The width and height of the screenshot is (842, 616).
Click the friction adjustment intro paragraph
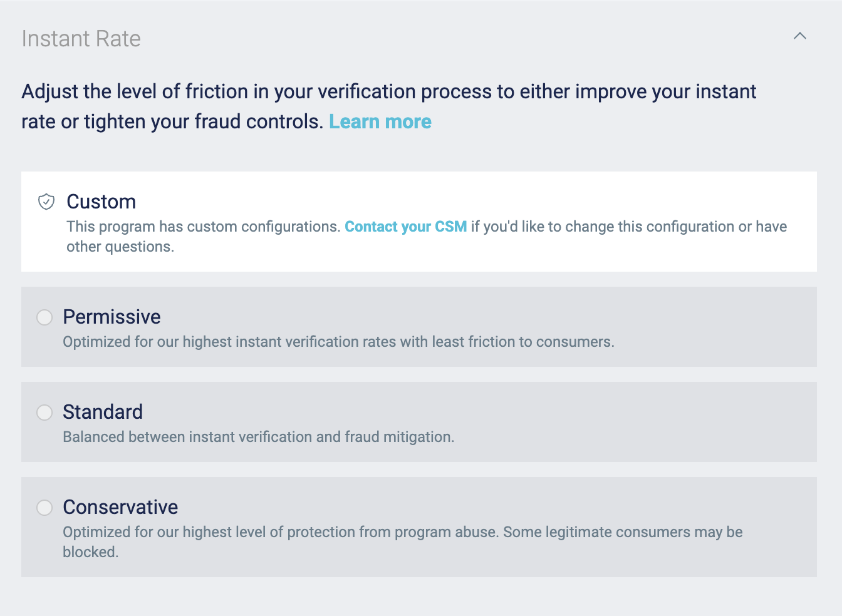click(x=388, y=92)
